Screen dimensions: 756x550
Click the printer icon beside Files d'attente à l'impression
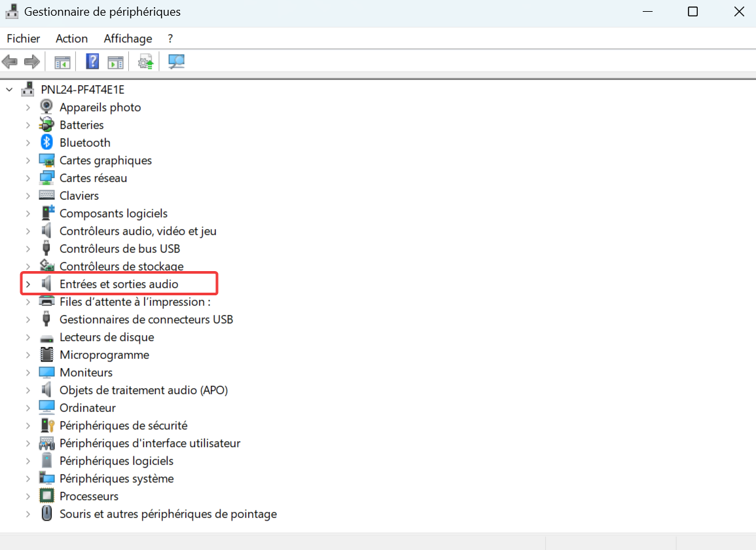pyautogui.click(x=46, y=302)
